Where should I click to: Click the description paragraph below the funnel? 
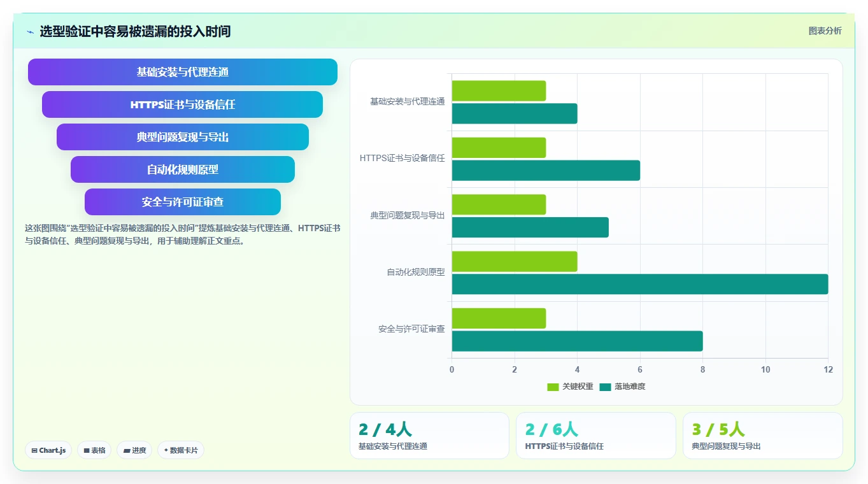183,234
